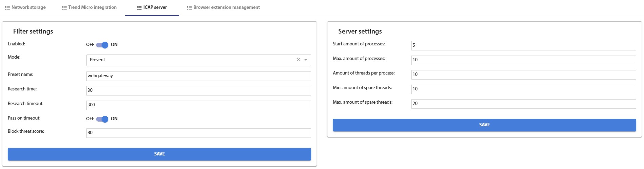The width and height of the screenshot is (644, 169).
Task: Save the Server settings
Action: [x=485, y=125]
